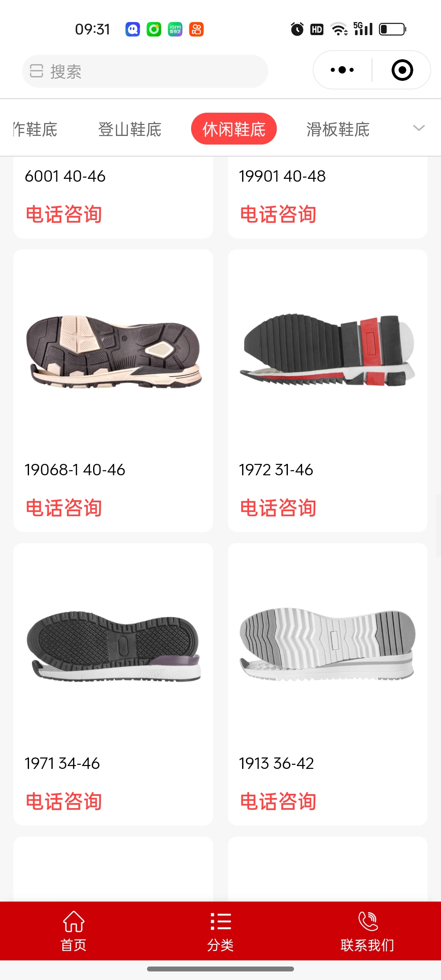Open the 1971 black sole thumbnail
Image resolution: width=441 pixels, height=980 pixels.
pyautogui.click(x=114, y=645)
